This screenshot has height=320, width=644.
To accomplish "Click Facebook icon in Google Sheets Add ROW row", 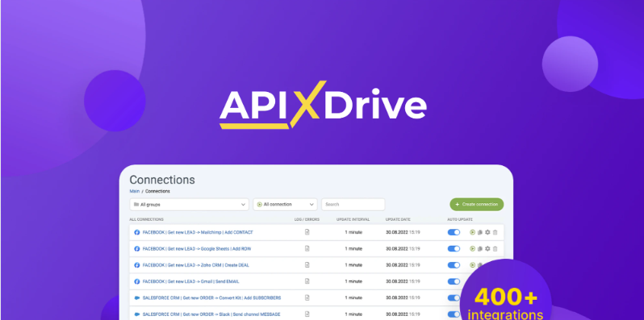I will click(x=137, y=248).
